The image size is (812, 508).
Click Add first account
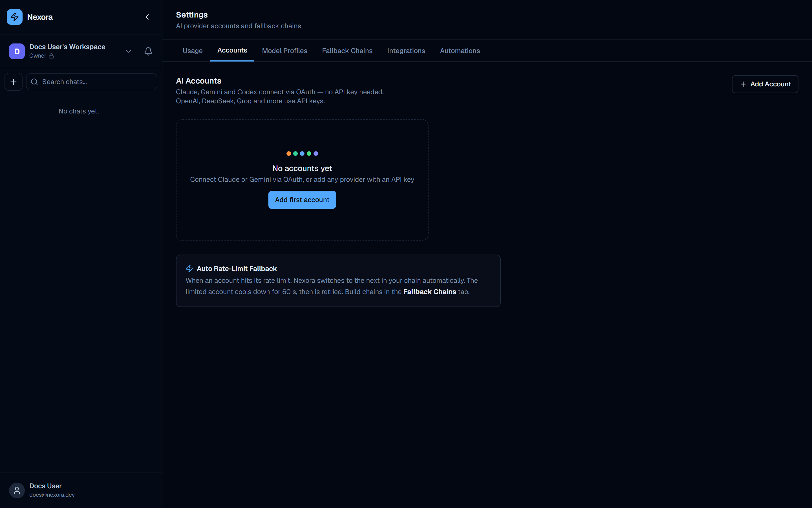click(x=302, y=200)
